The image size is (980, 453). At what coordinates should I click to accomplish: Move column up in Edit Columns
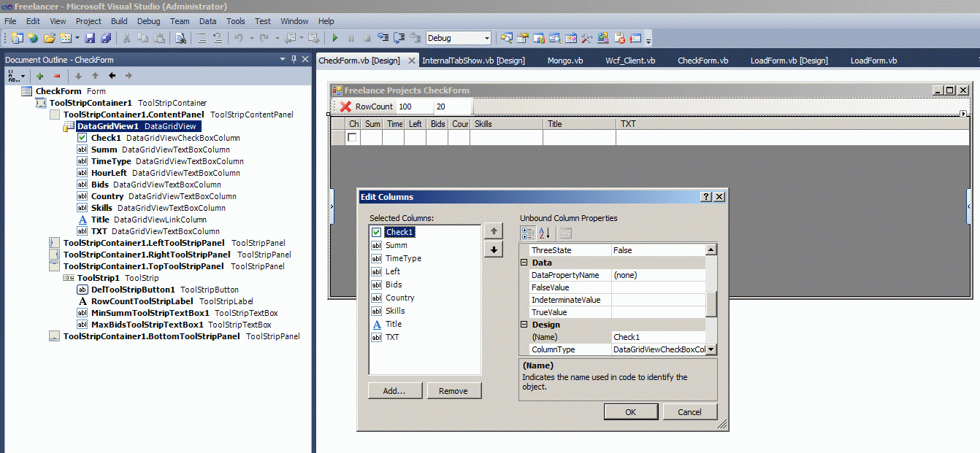pos(494,231)
